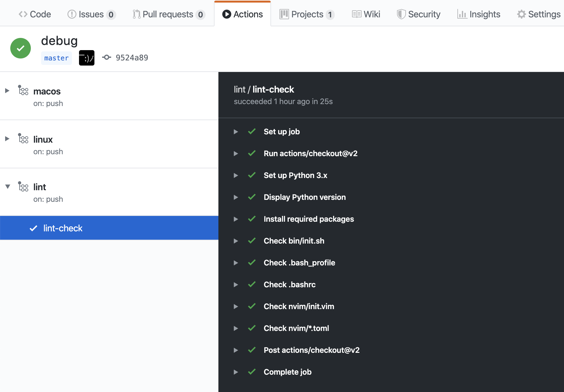The height and width of the screenshot is (392, 564).
Task: Expand the Set up Python 3.x step
Action: (x=236, y=175)
